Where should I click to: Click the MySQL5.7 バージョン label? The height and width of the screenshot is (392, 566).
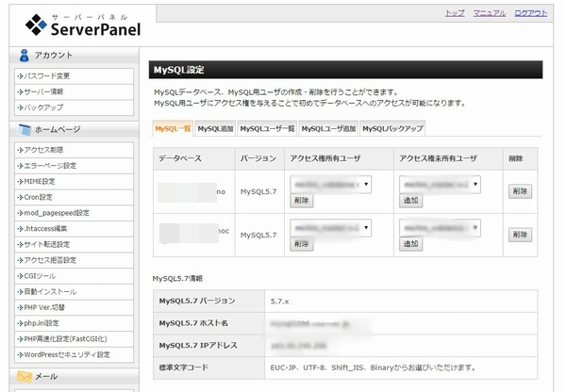pos(197,302)
